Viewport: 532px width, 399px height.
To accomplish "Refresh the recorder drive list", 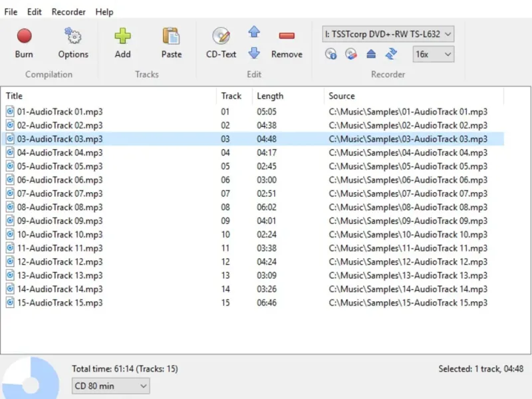I will coord(391,54).
